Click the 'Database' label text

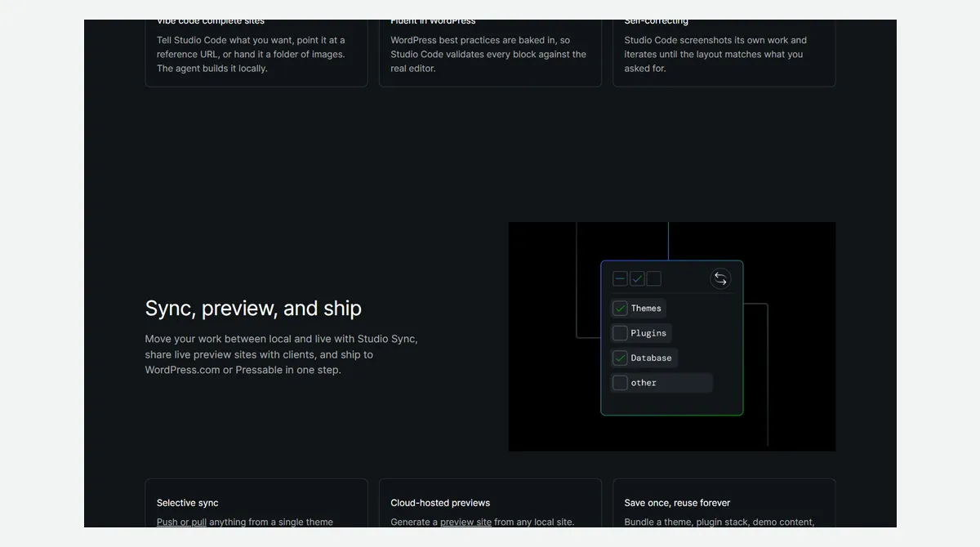pos(651,358)
